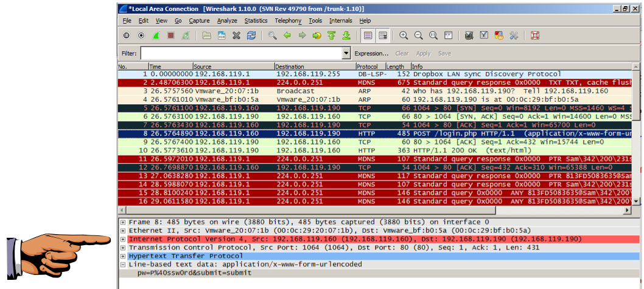This screenshot has height=289, width=644.
Task: Reload this capture file icon
Action: point(251,36)
